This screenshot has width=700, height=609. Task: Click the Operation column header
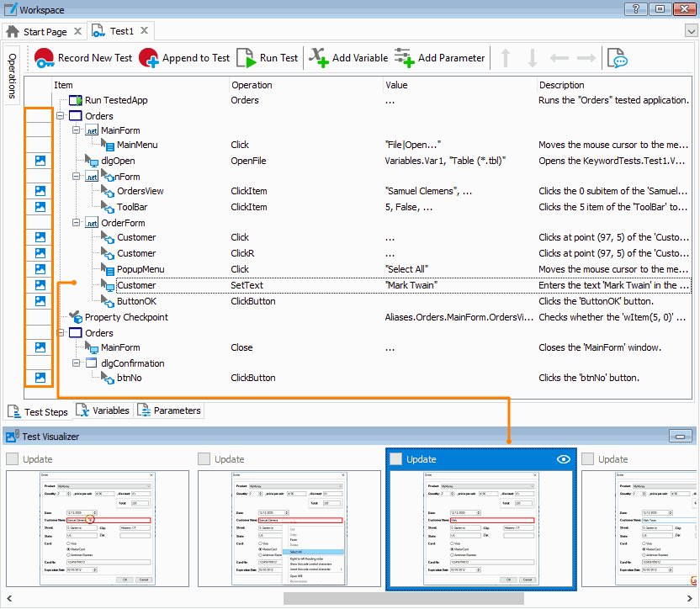306,85
